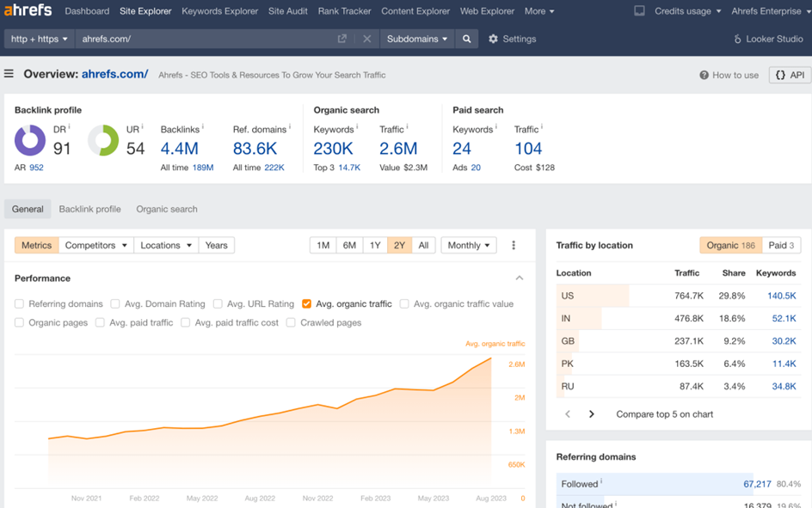Go to next page of traffic locations
The height and width of the screenshot is (508, 812).
click(x=592, y=413)
